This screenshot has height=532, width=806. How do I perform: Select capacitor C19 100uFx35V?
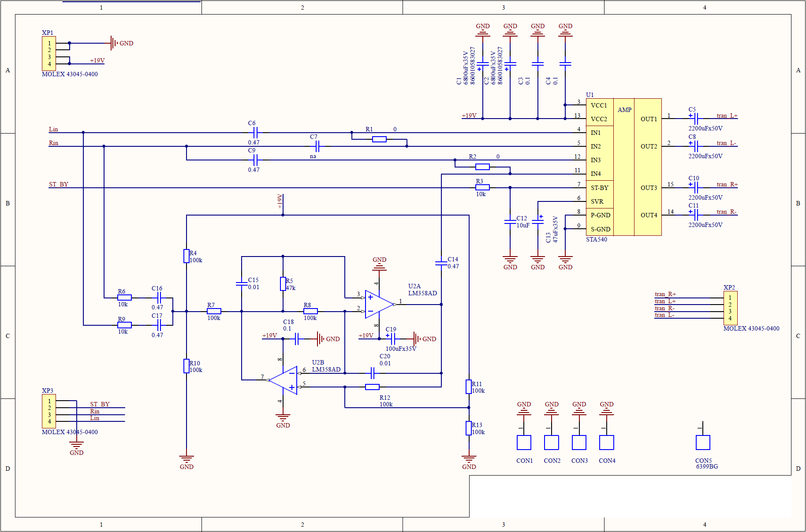[393, 339]
